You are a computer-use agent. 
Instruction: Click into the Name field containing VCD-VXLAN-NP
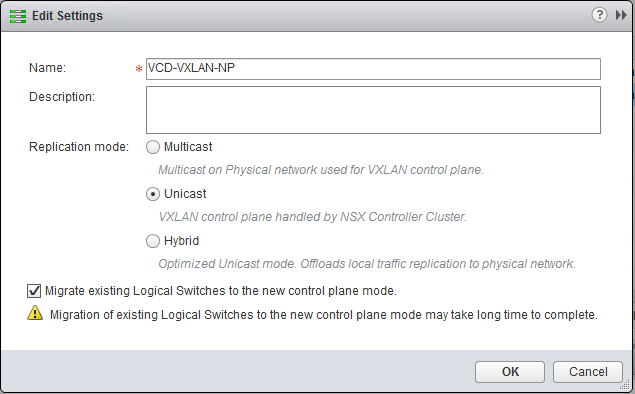pyautogui.click(x=373, y=69)
